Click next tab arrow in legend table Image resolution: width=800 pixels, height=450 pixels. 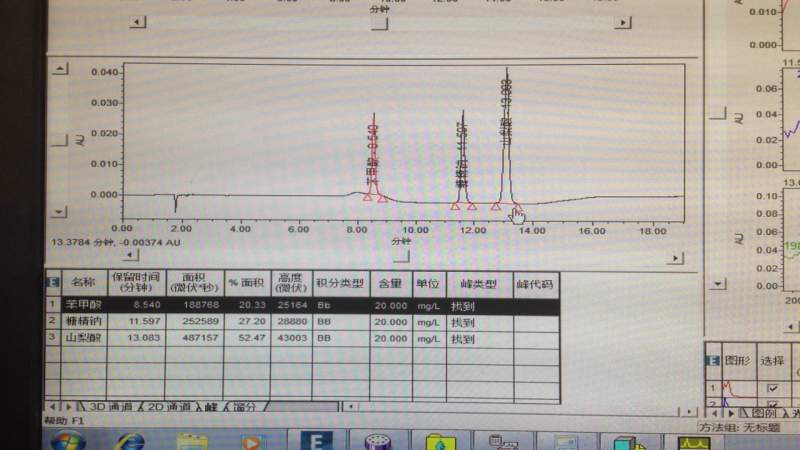pos(730,413)
